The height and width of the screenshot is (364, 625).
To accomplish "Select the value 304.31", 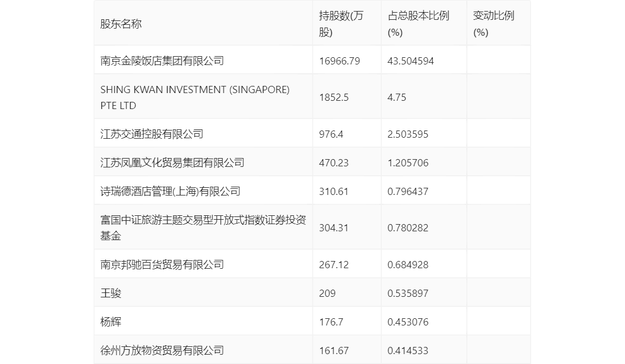I will click(333, 228).
